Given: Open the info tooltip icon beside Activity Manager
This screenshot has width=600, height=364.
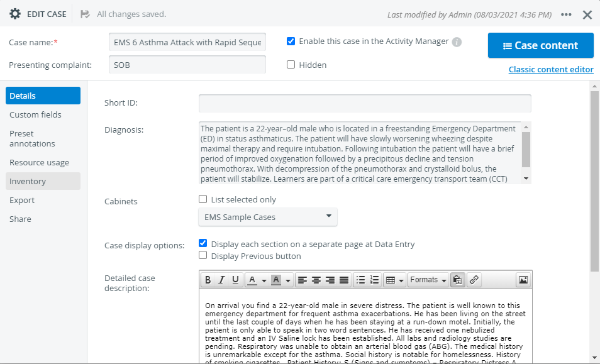Looking at the screenshot, I should (457, 42).
